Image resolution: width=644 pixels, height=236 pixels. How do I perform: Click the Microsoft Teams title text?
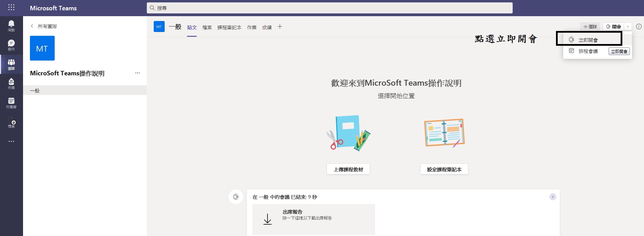point(53,8)
